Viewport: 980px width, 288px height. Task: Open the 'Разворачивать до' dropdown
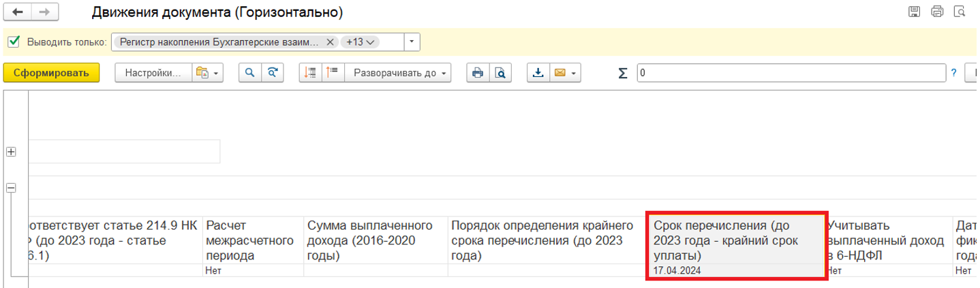[x=399, y=73]
